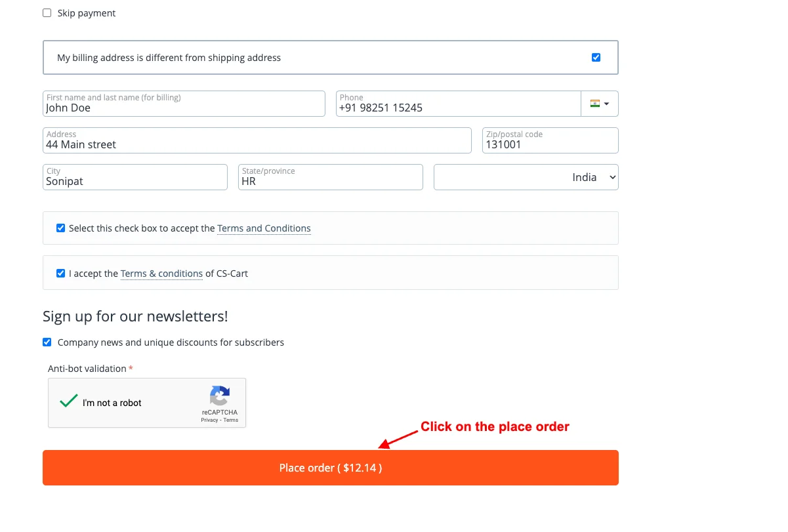This screenshot has width=788, height=532.
Task: Click the Place order ($12.14) button
Action: [x=331, y=468]
